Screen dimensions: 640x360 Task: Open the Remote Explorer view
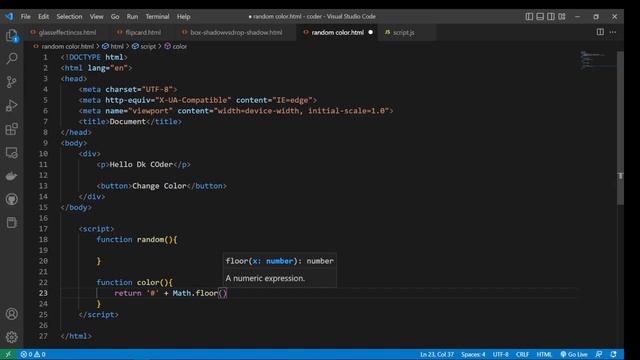(12, 153)
